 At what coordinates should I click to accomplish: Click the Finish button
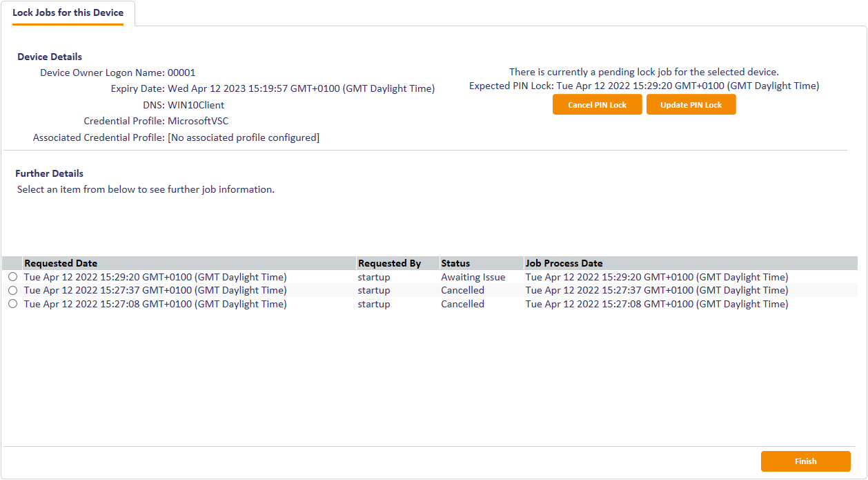click(805, 461)
